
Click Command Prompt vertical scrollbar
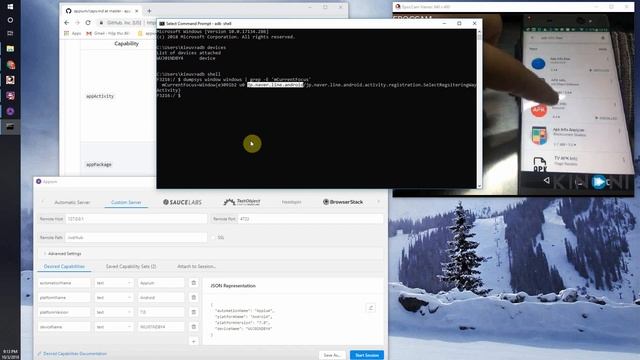(479, 109)
